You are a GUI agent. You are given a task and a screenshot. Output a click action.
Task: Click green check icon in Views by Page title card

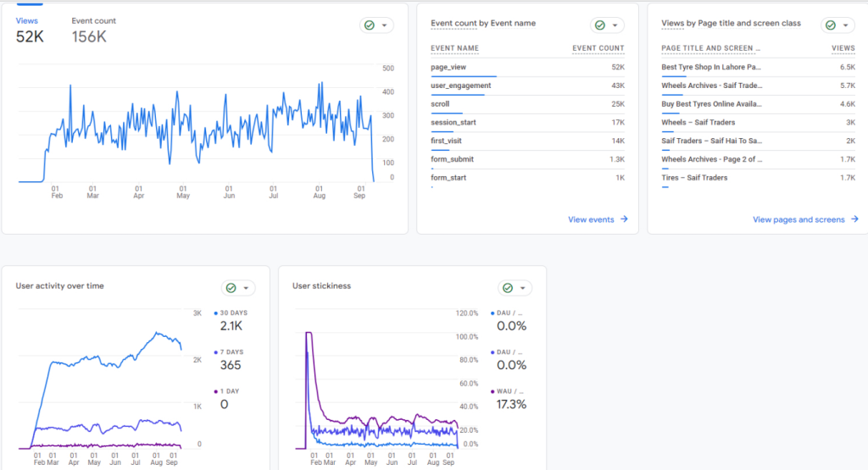(831, 25)
